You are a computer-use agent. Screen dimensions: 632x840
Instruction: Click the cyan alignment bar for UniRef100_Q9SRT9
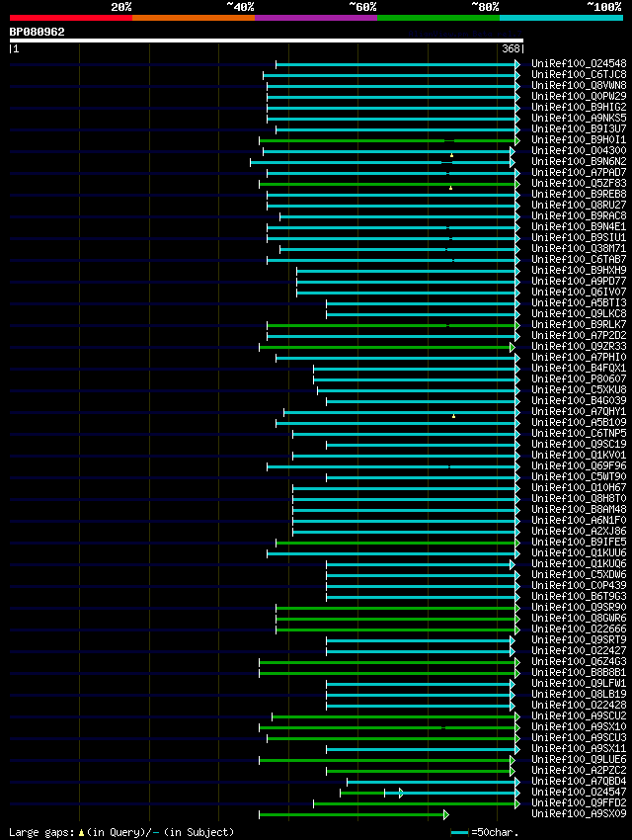[419, 640]
